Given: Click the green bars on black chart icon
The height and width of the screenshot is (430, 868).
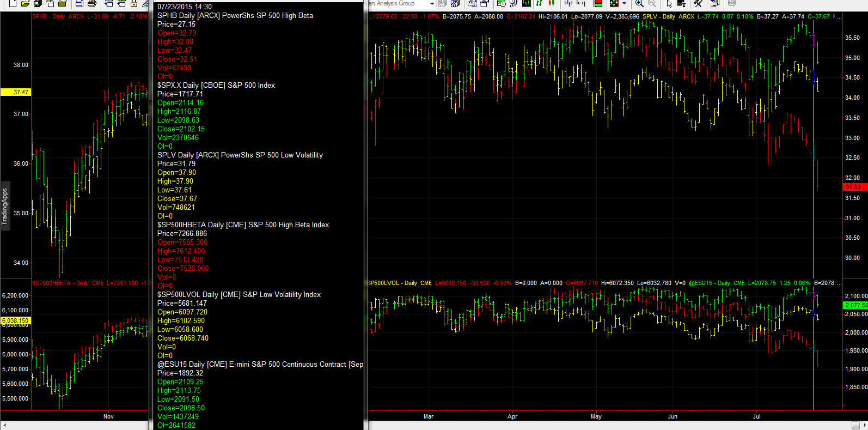Looking at the screenshot, I should tap(526, 3).
